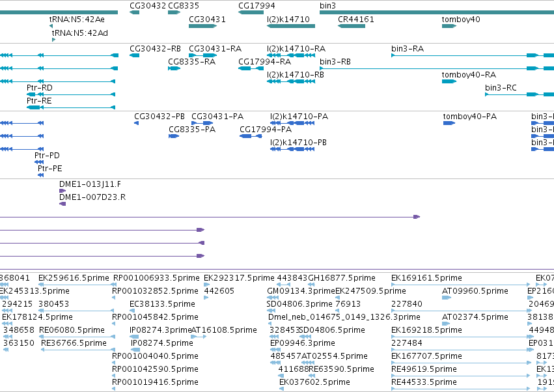This screenshot has width=554, height=392.
Task: Select protein Ptr-PD
Action: 39,162
